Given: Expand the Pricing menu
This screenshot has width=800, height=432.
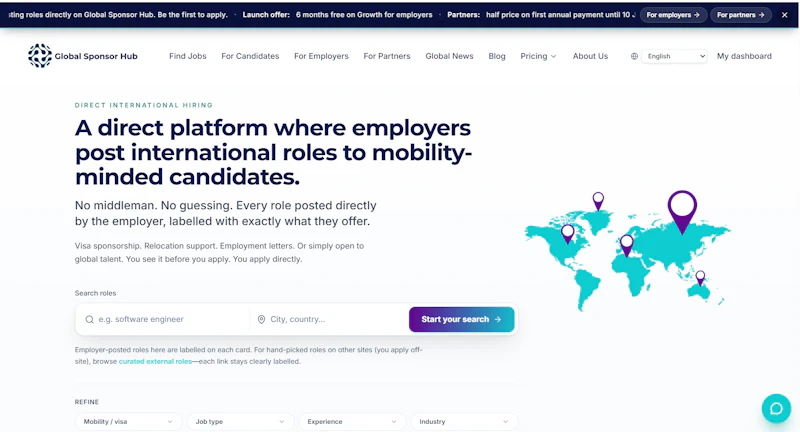Looking at the screenshot, I should pos(538,56).
